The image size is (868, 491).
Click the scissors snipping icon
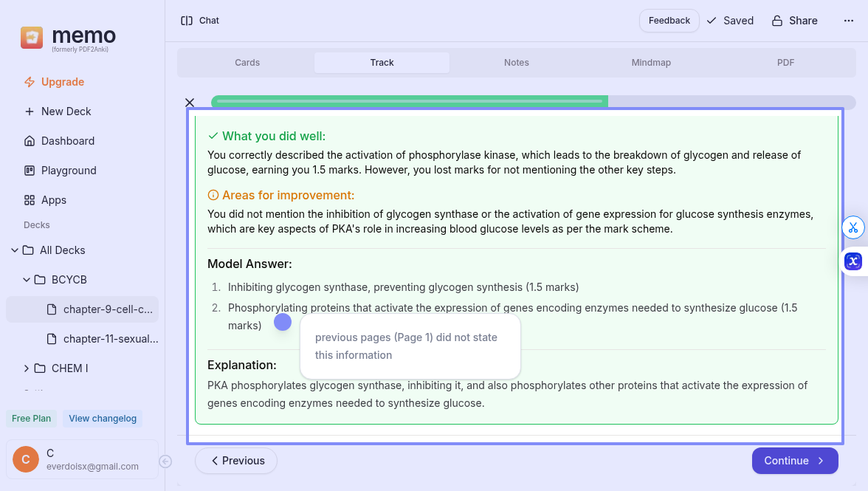pyautogui.click(x=853, y=227)
